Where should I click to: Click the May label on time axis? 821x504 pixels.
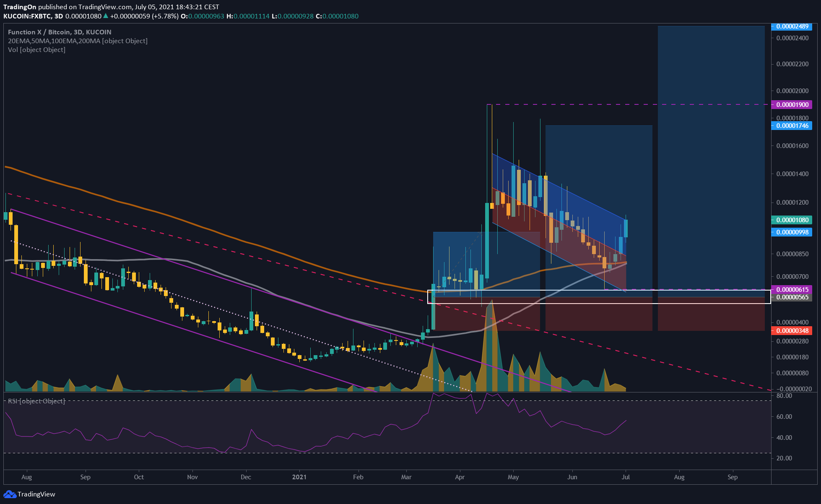click(513, 477)
